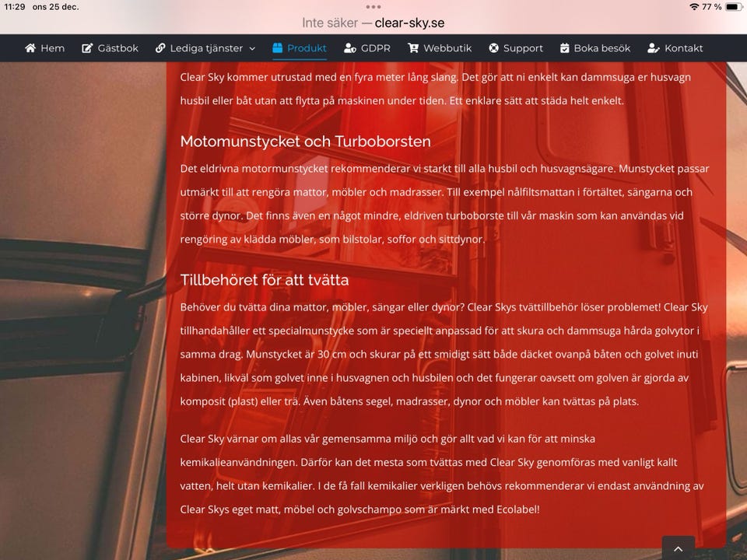Tap the three-dot multitasking indicator

point(373,7)
